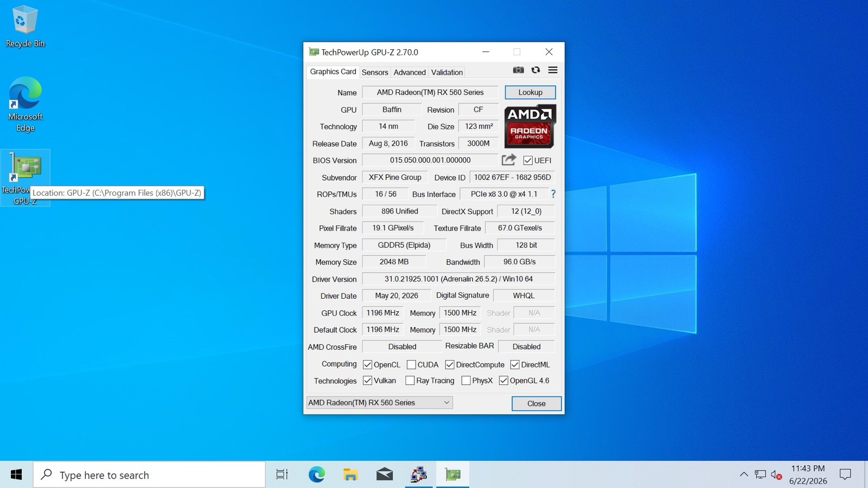Click the Driver Version field
Screen dimensions: 868x488
tap(458, 279)
